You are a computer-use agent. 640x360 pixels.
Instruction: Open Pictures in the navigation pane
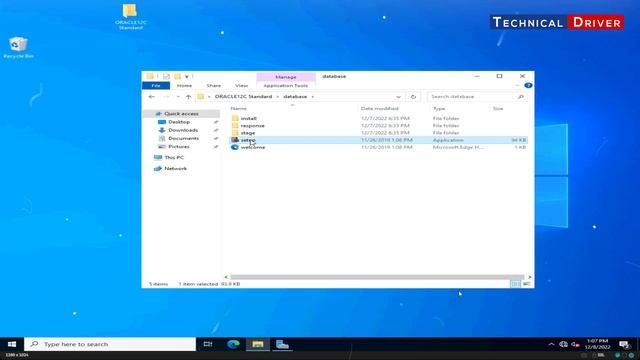179,147
